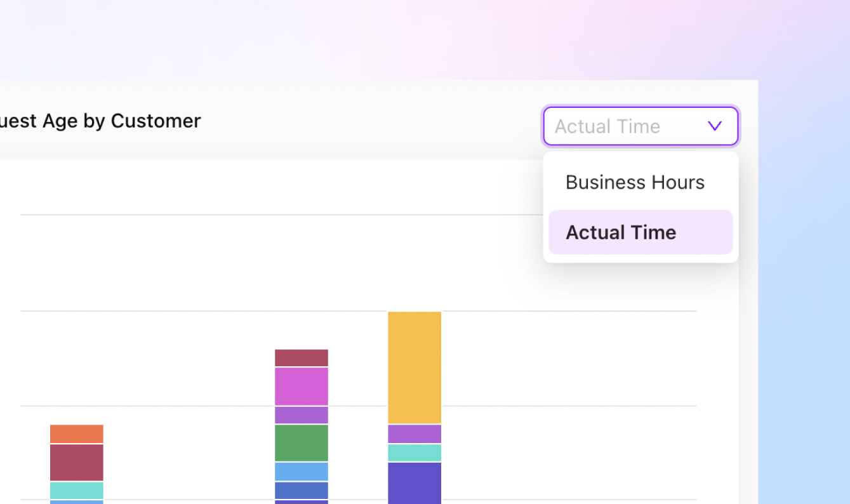Viewport: 850px width, 504px height.
Task: Click the purple chevron arrow in dropdown
Action: [715, 126]
